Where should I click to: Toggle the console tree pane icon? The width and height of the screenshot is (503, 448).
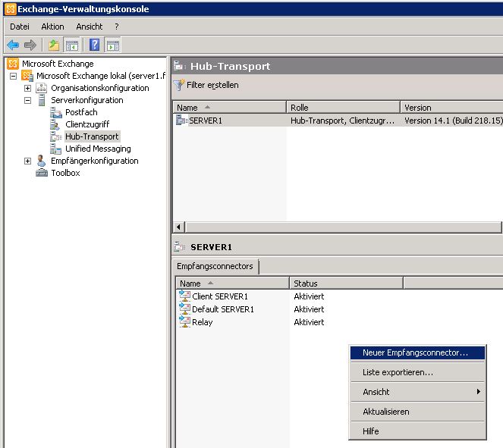pyautogui.click(x=72, y=45)
